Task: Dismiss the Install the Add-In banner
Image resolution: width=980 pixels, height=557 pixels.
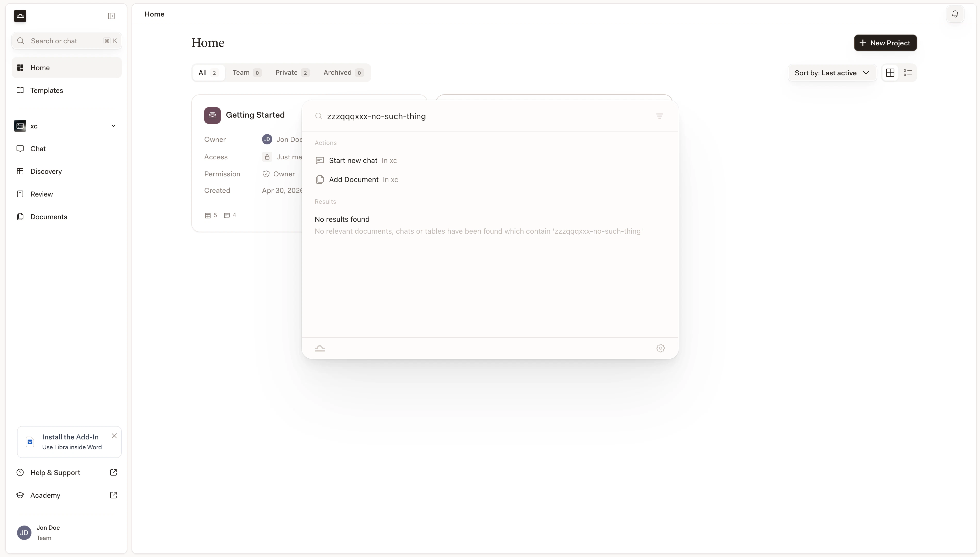Action: (x=114, y=436)
